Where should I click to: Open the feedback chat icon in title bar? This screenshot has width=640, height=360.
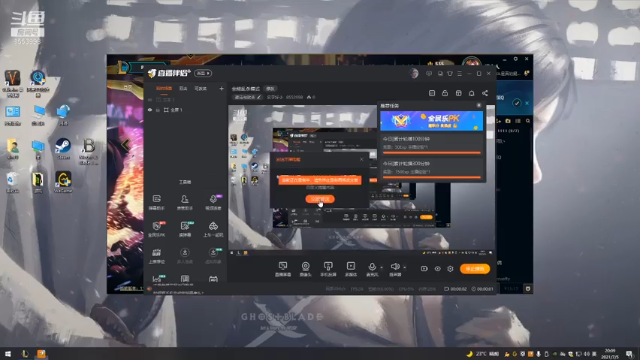(440, 73)
